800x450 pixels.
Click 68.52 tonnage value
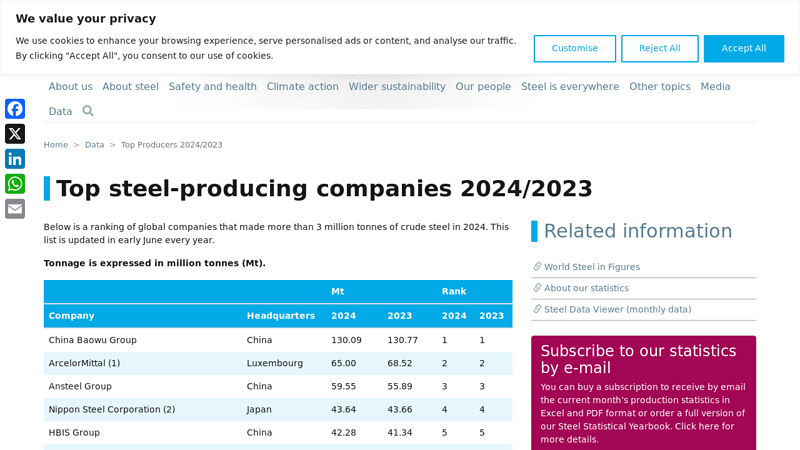coord(399,363)
